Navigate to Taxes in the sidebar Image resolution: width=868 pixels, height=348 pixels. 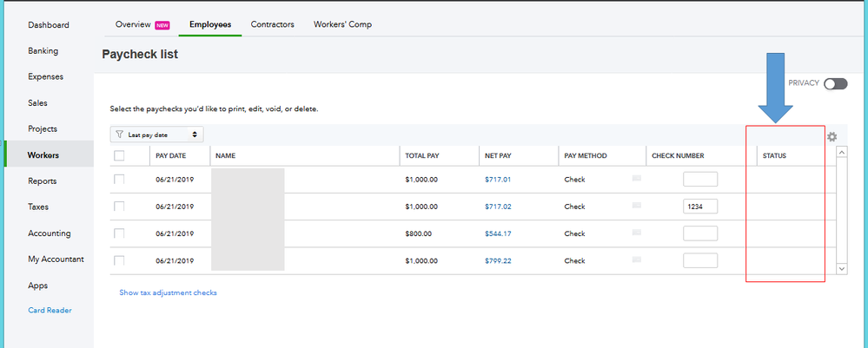[37, 207]
